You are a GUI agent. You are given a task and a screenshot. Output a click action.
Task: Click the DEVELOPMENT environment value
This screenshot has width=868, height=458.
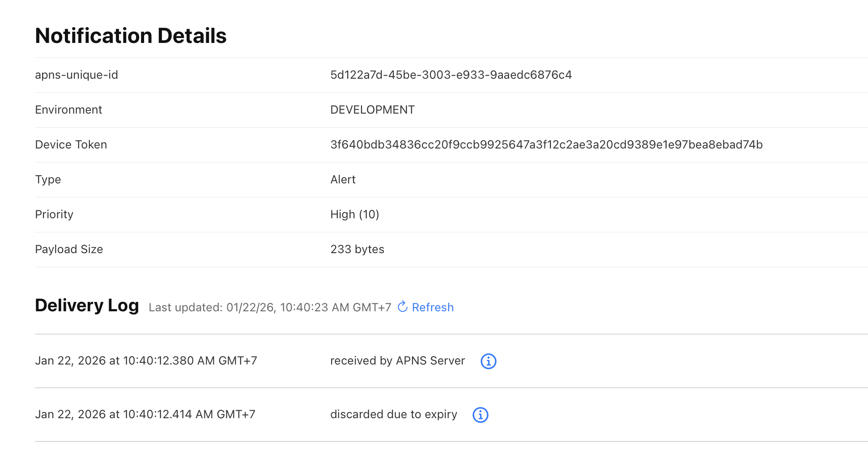pyautogui.click(x=372, y=110)
